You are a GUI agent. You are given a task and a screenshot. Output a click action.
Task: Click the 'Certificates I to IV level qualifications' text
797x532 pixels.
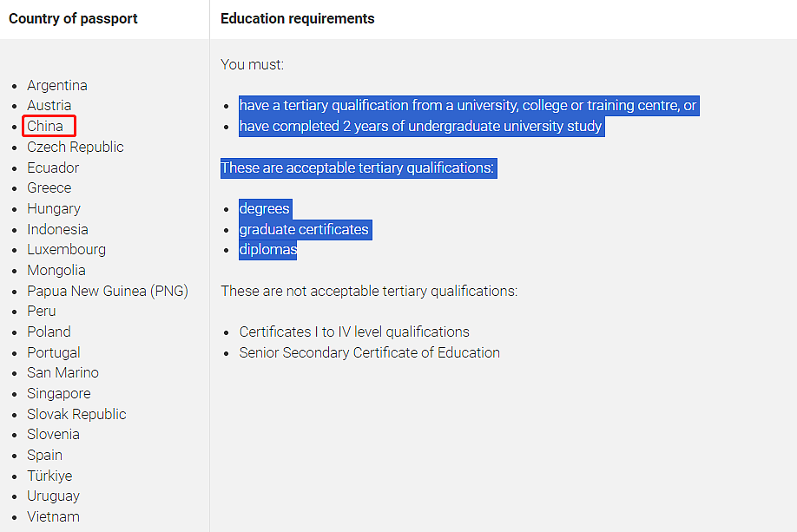354,332
